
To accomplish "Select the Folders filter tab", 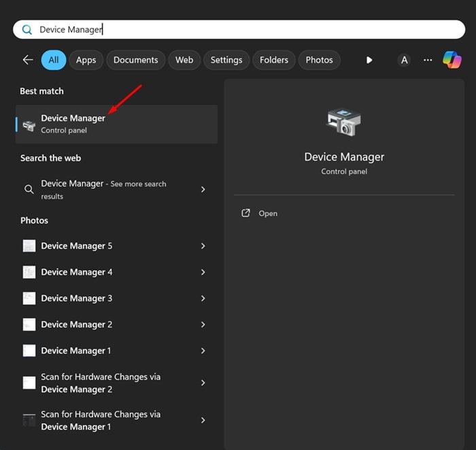I will coord(274,60).
